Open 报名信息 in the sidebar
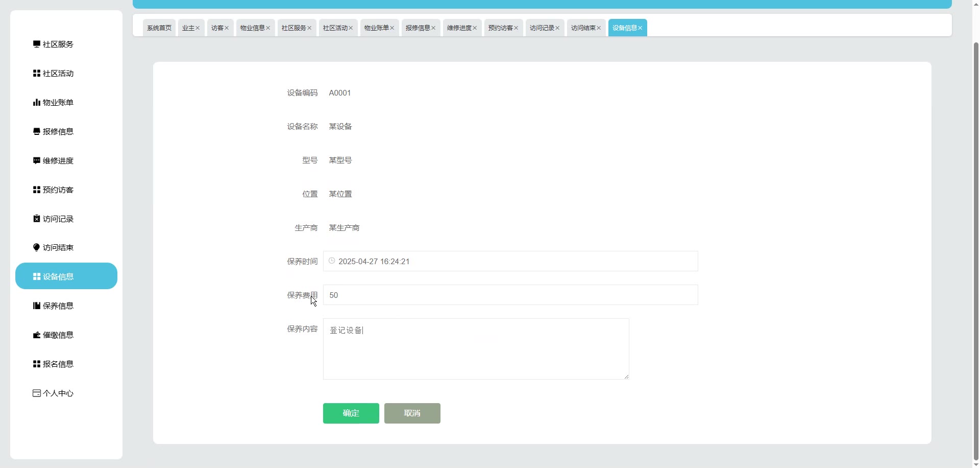 (58, 364)
